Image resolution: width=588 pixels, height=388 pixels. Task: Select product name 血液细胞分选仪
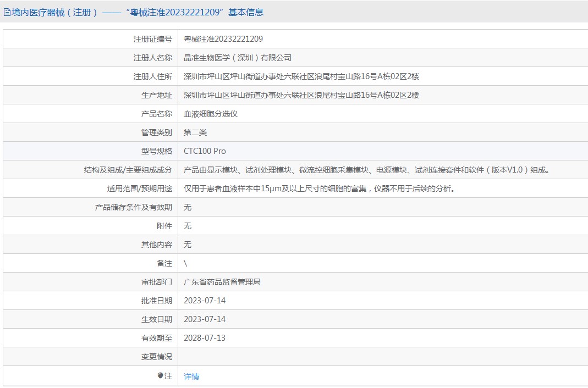[x=211, y=114]
